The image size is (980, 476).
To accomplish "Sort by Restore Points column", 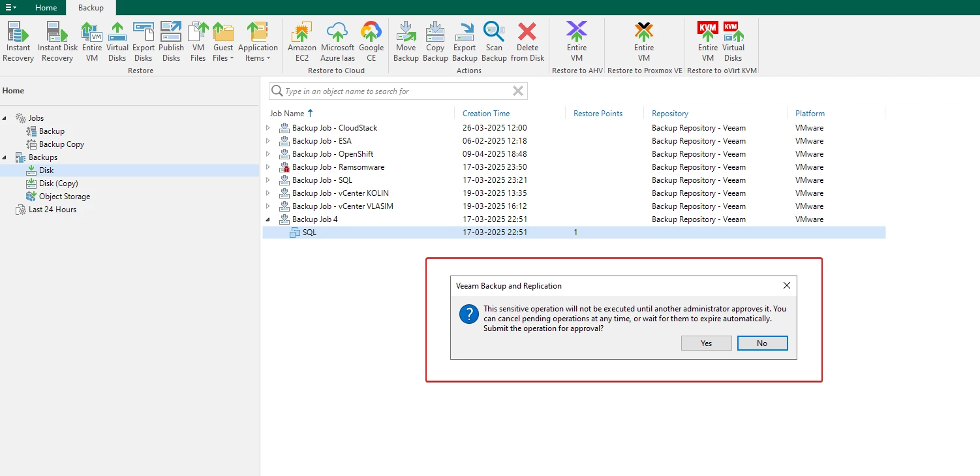I will coord(598,114).
